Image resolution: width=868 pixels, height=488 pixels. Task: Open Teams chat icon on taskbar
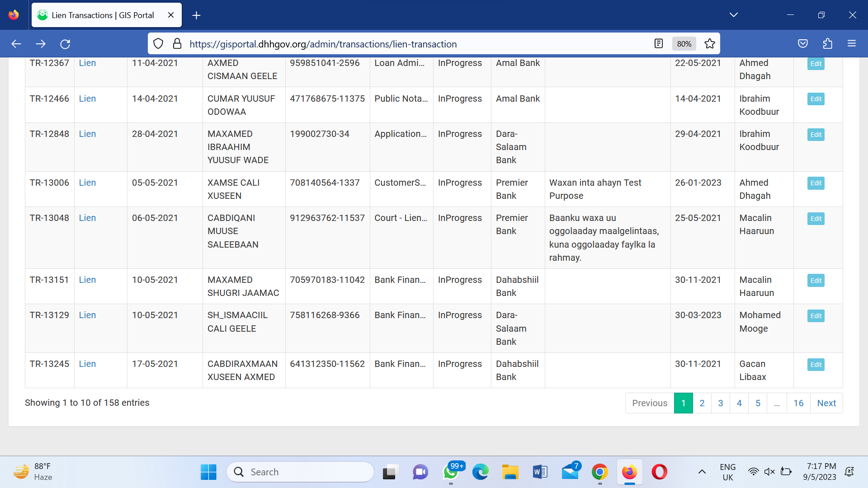coord(420,472)
